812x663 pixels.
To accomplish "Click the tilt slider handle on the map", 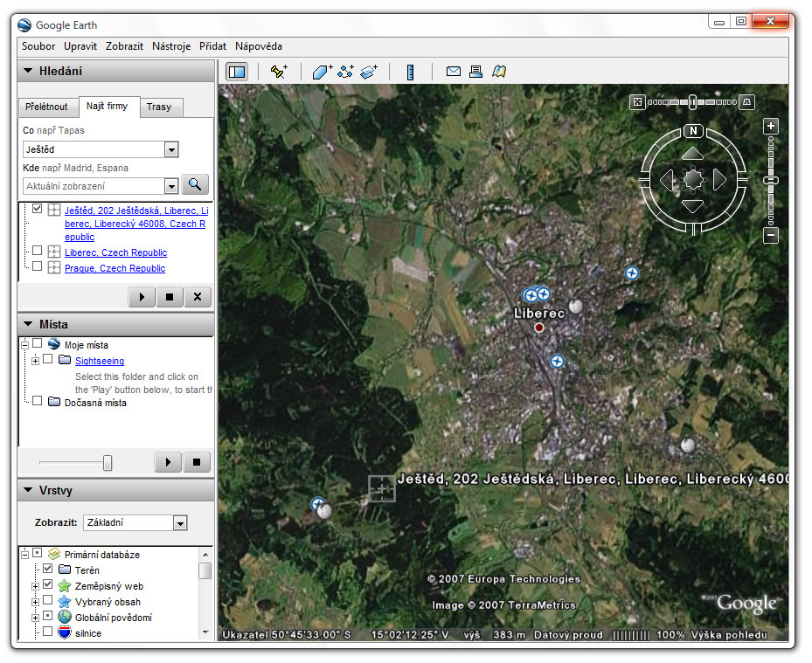I will (692, 102).
